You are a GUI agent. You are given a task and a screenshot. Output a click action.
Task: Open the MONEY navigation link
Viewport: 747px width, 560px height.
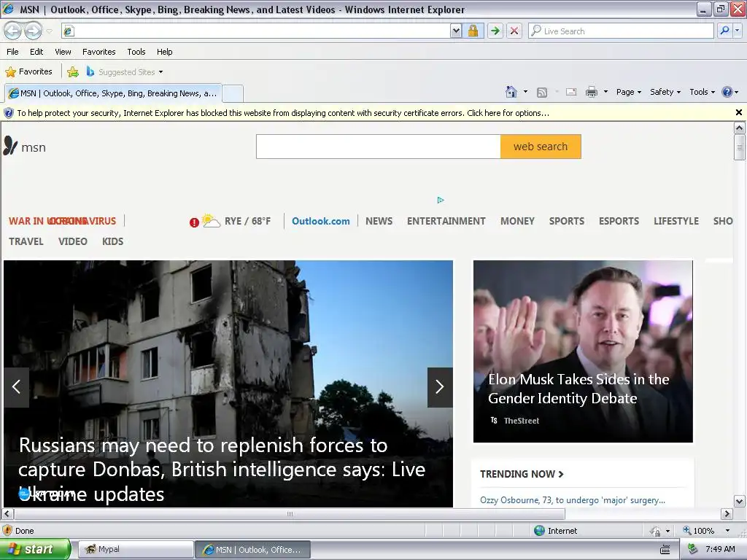(517, 221)
